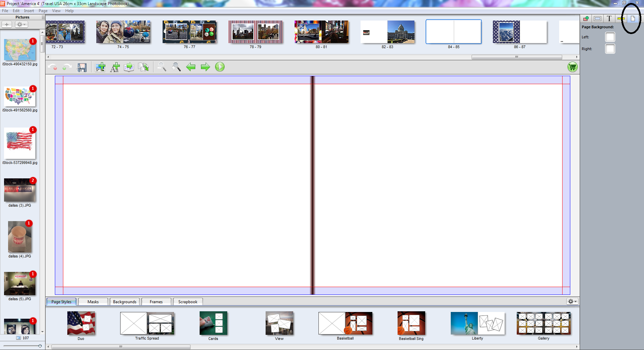Open the text properties T tab
644x350 pixels.
point(609,19)
